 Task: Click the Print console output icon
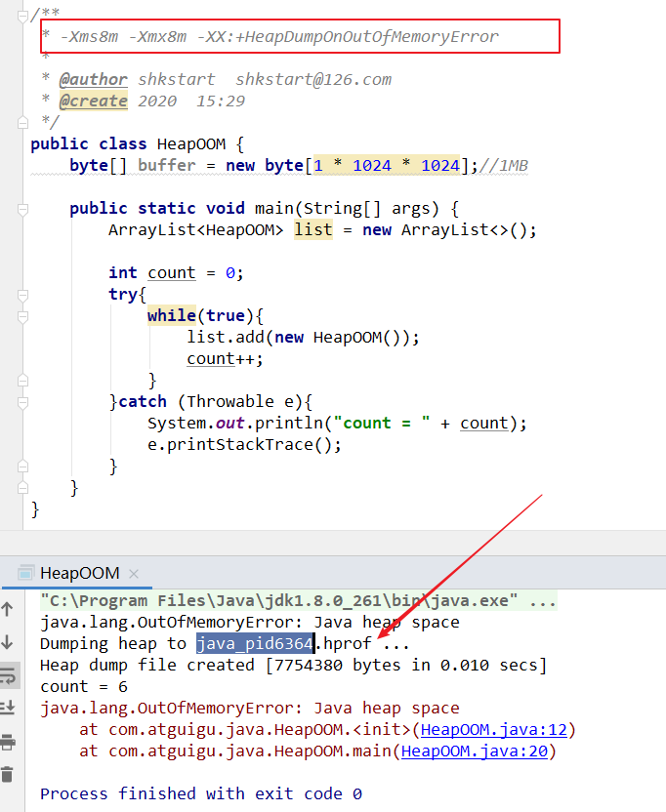(7, 742)
